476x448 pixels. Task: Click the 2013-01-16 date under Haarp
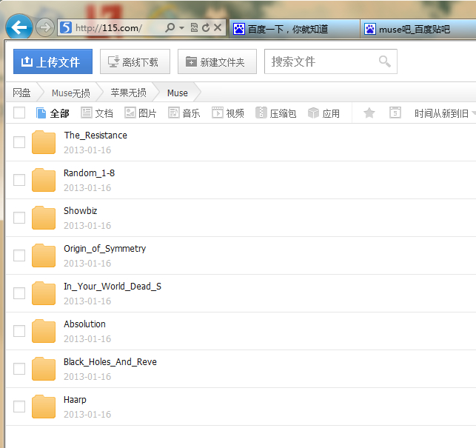87,414
